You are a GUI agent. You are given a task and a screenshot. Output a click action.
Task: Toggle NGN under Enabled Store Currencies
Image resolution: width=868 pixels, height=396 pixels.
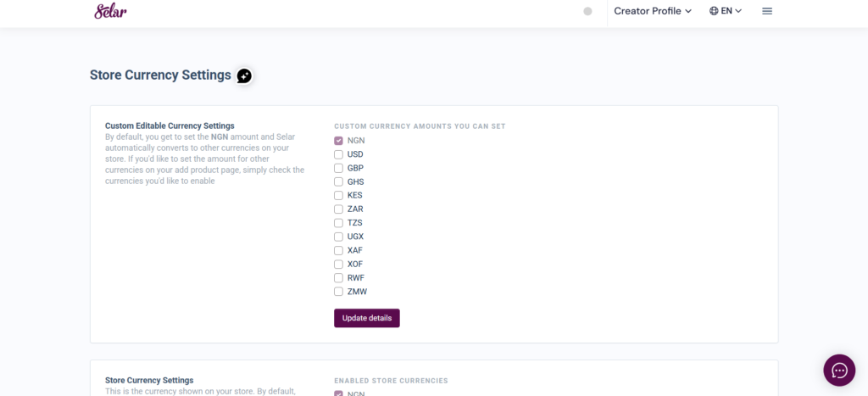click(338, 393)
